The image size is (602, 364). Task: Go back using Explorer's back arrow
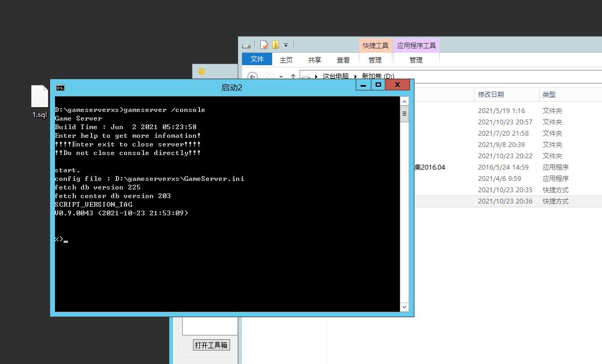point(252,76)
